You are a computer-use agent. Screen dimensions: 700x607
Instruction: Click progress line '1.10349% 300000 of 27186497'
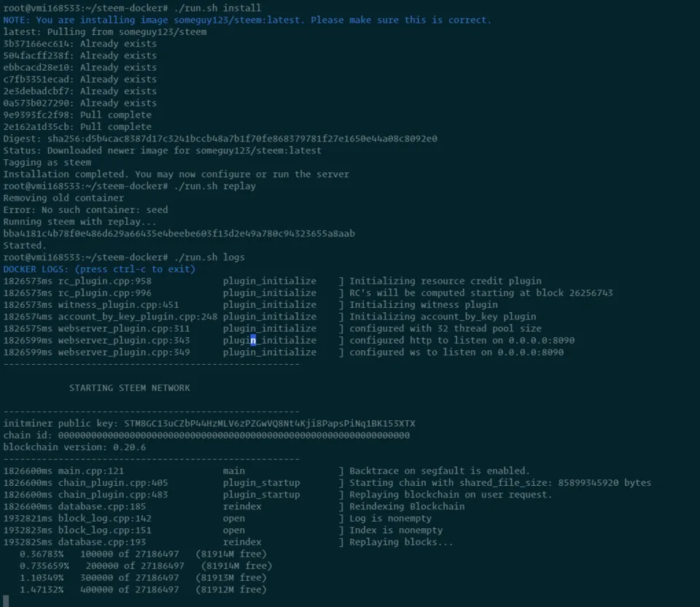[143, 578]
